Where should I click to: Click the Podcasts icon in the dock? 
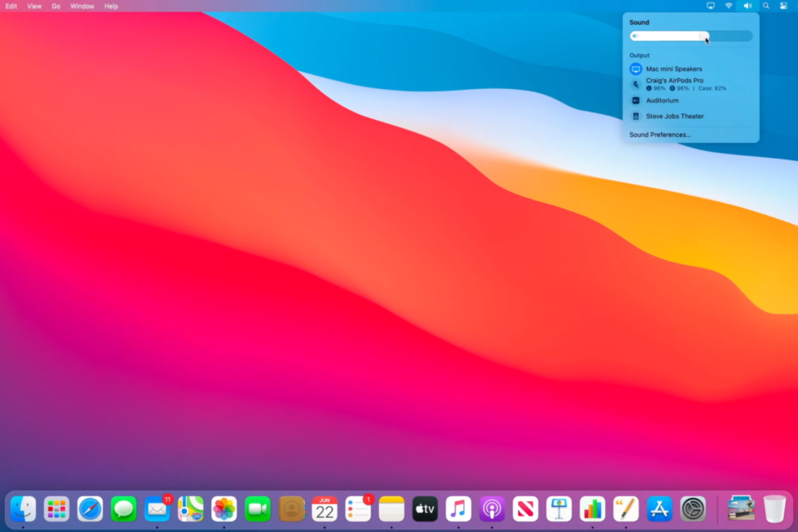tap(492, 508)
